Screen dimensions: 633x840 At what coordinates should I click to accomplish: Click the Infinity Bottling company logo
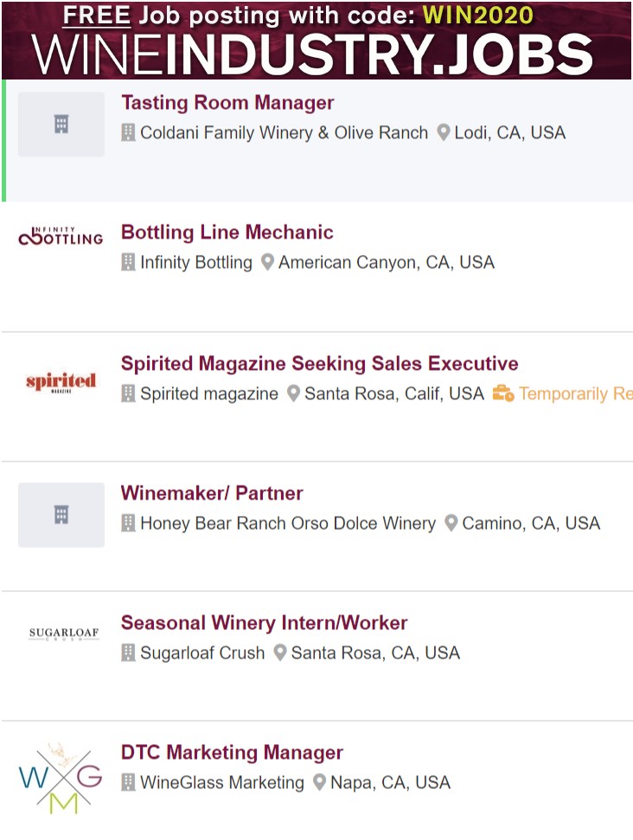(x=61, y=235)
